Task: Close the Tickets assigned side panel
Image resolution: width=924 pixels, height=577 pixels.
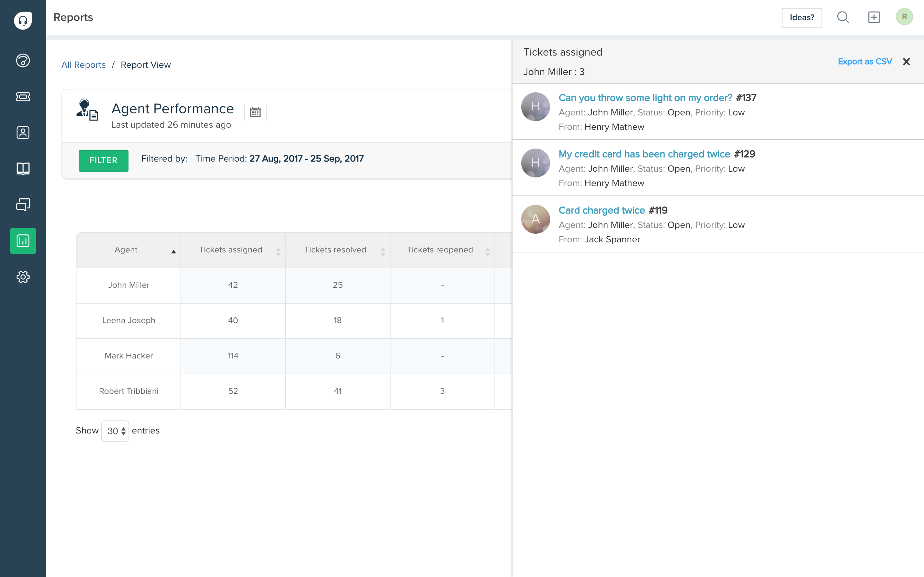Action: [906, 61]
